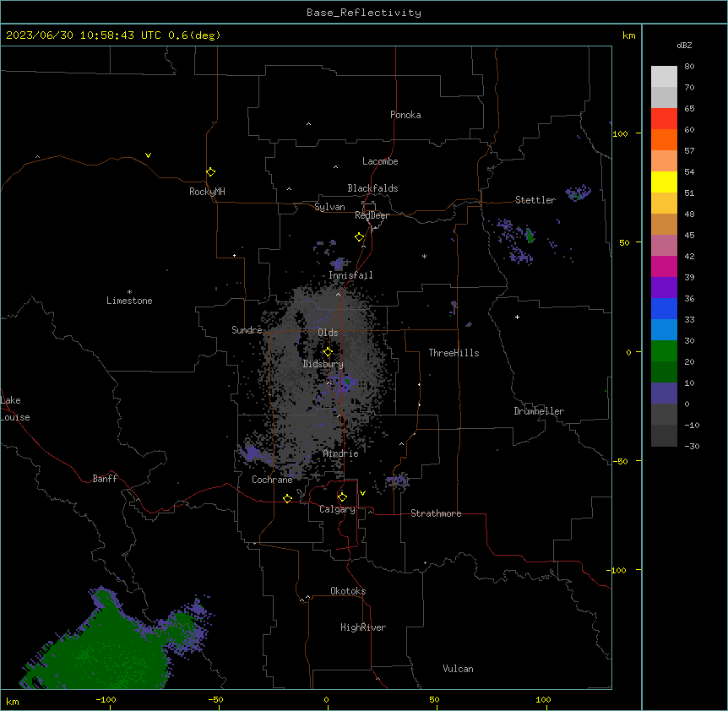The height and width of the screenshot is (711, 728).
Task: Click the Okotoks label
Action: (x=348, y=591)
